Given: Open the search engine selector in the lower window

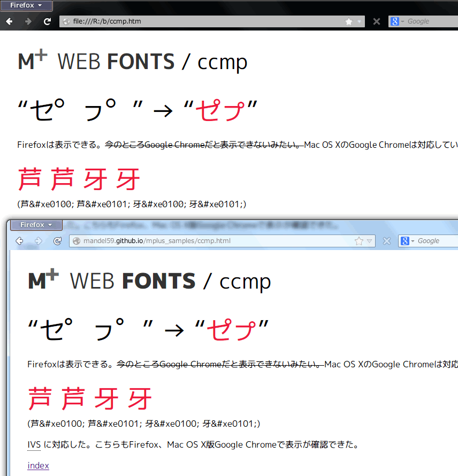Looking at the screenshot, I should point(407,241).
